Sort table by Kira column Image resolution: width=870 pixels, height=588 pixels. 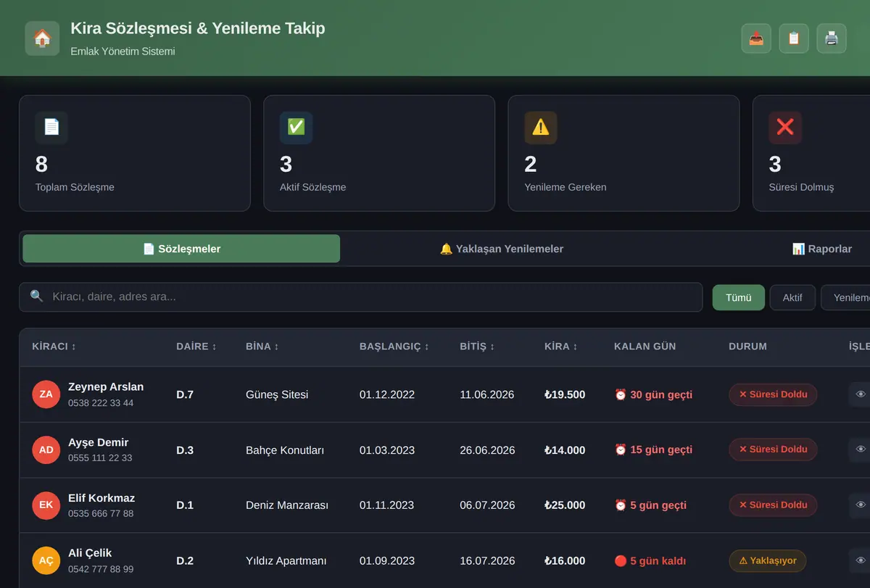(x=561, y=347)
